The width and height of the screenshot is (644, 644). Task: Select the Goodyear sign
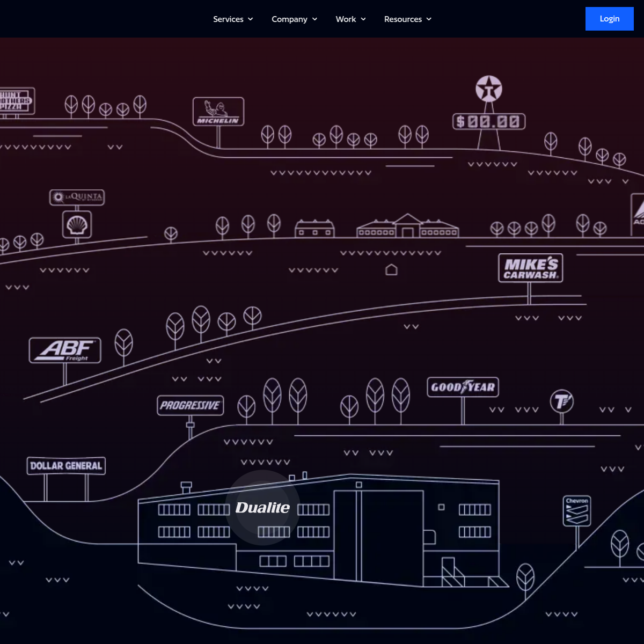463,387
